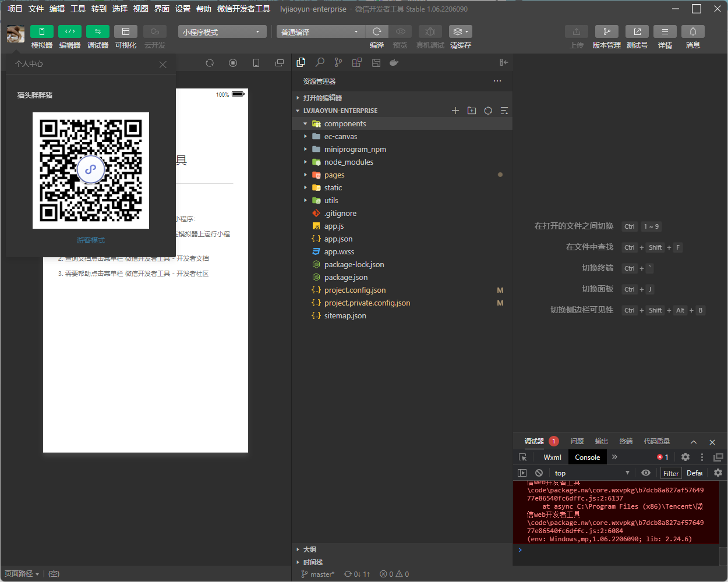Toggle the simulator (模拟器) panel button

coord(41,31)
